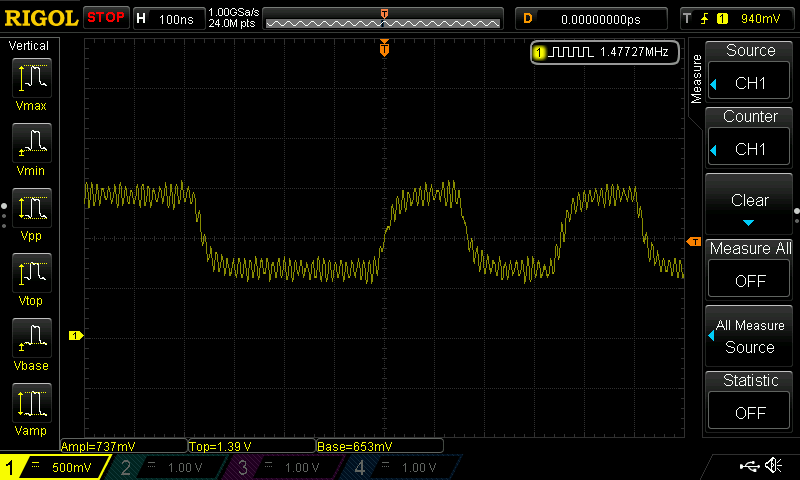The image size is (800, 480).
Task: Click the USB connection status icon
Action: tap(749, 466)
